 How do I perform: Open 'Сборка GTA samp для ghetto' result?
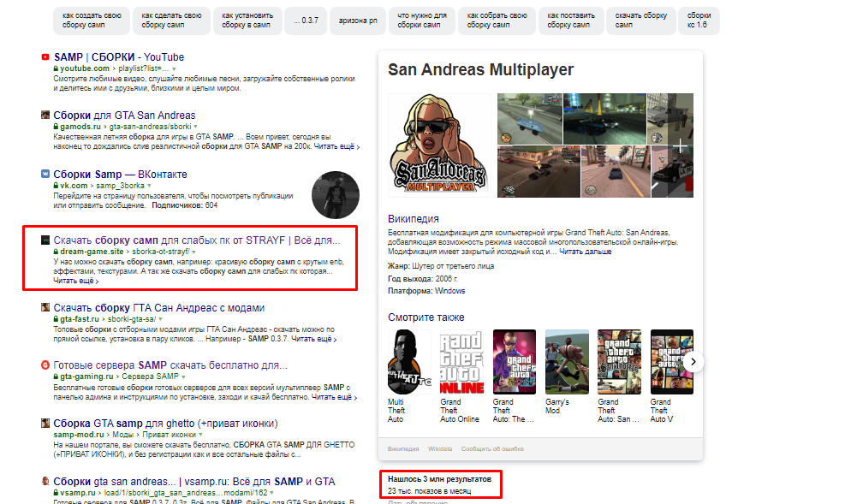coord(165,424)
